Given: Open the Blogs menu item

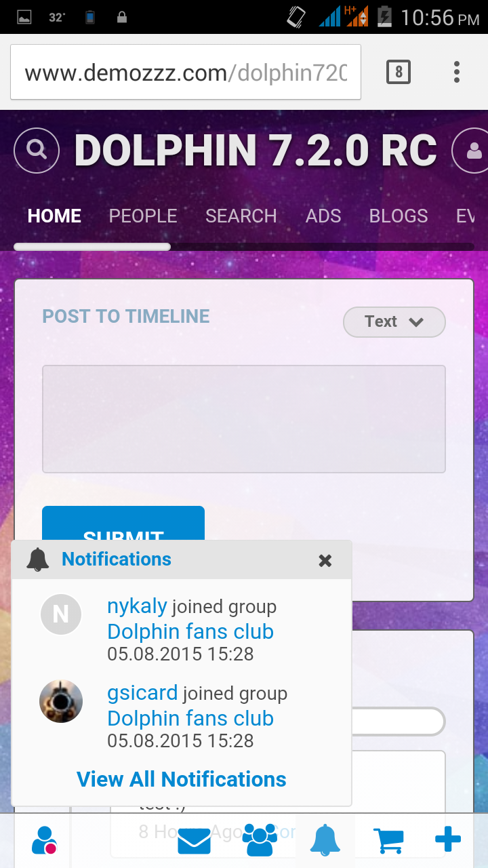Looking at the screenshot, I should pos(399,216).
